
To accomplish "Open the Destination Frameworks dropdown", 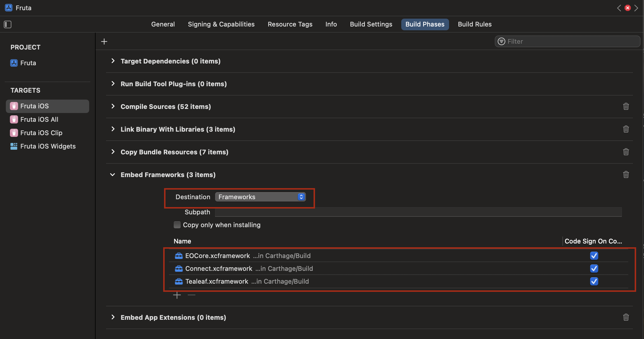I will tap(260, 197).
